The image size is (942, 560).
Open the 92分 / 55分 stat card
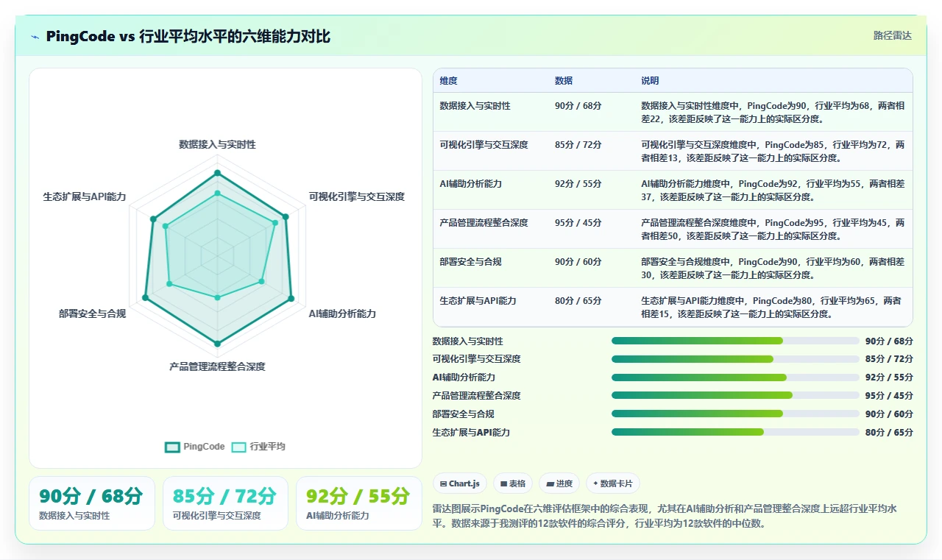(x=359, y=503)
